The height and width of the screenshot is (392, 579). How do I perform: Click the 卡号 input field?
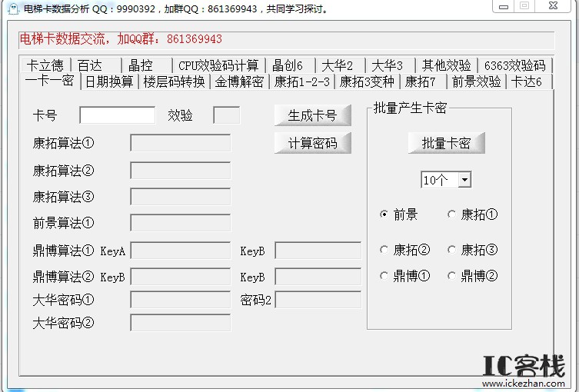pyautogui.click(x=117, y=115)
